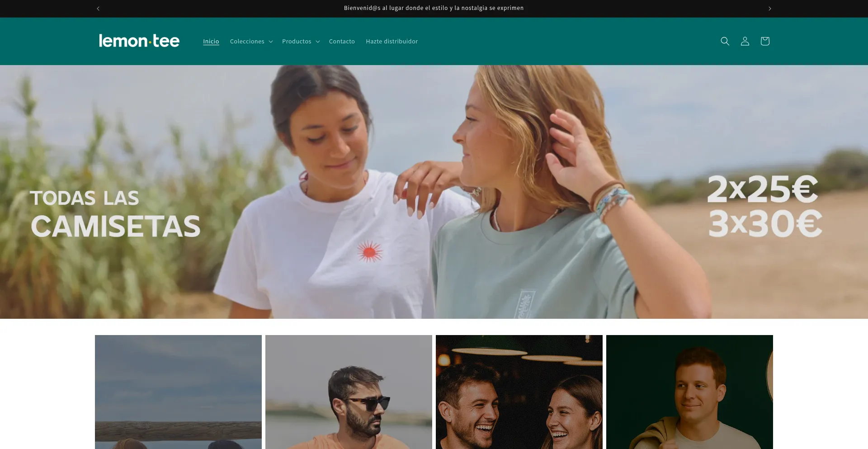
Task: Open the shopping cart icon
Action: pyautogui.click(x=764, y=41)
